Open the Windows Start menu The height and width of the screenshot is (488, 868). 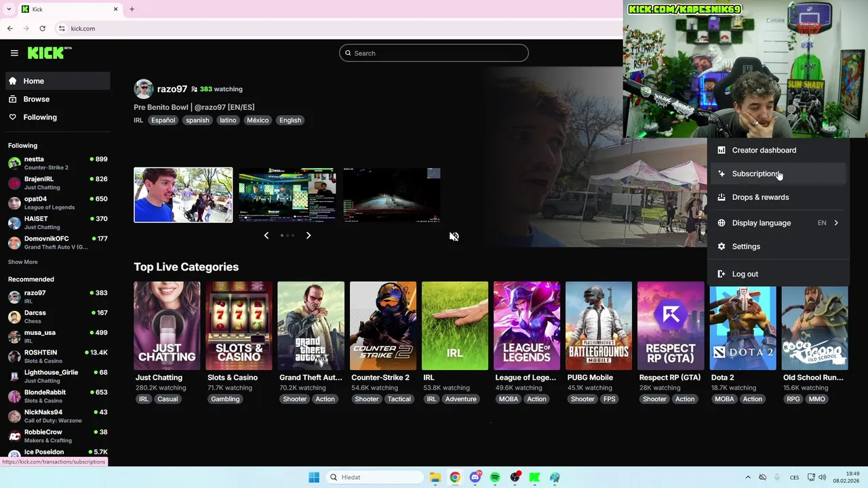click(314, 477)
